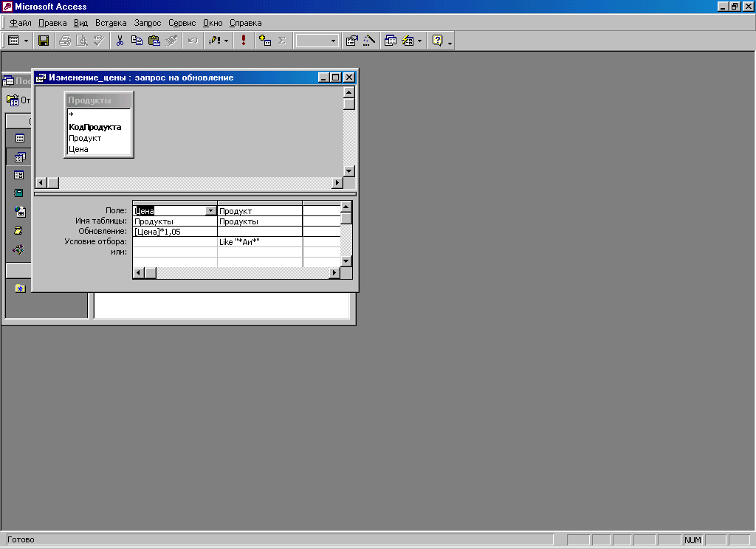This screenshot has width=756, height=549.
Task: Open the Top Values combo box
Action: tap(317, 41)
